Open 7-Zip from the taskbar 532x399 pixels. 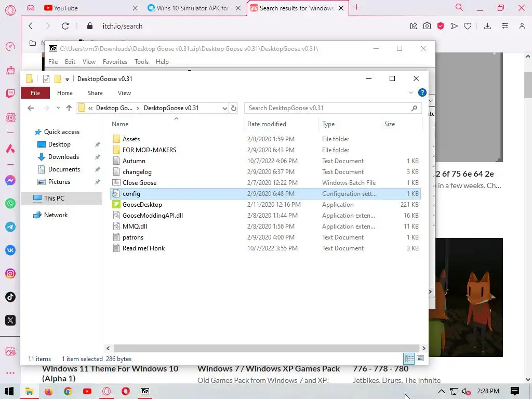click(145, 391)
